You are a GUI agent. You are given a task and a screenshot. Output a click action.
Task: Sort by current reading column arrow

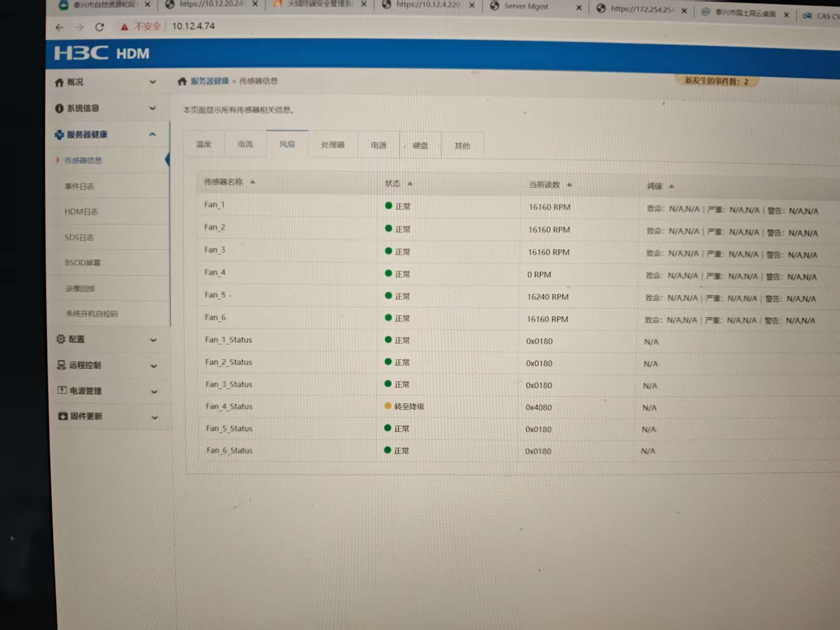pos(569,185)
